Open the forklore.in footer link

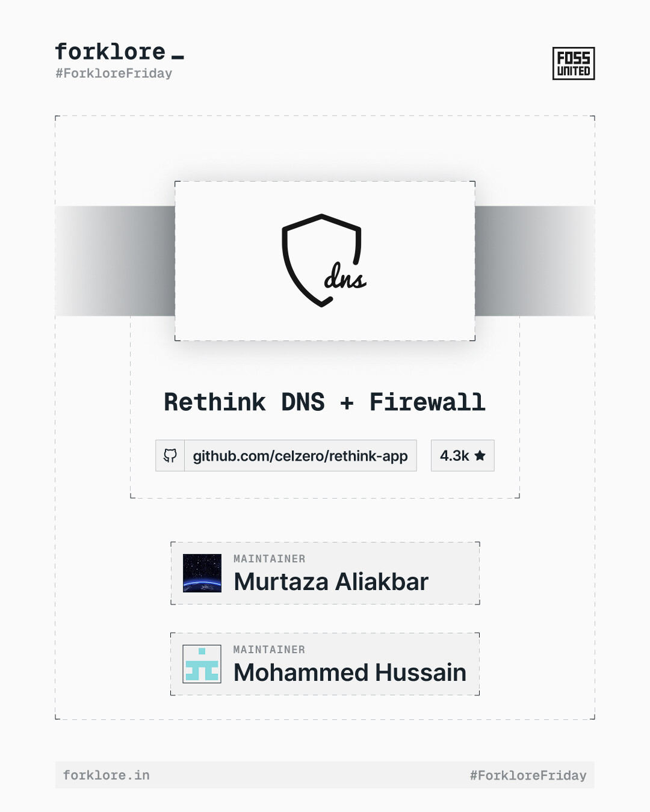tap(107, 775)
